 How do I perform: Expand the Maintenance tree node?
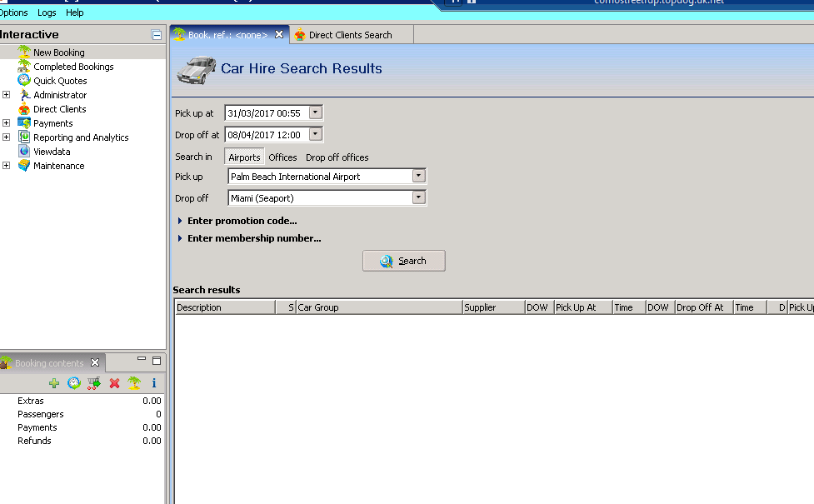(6, 166)
